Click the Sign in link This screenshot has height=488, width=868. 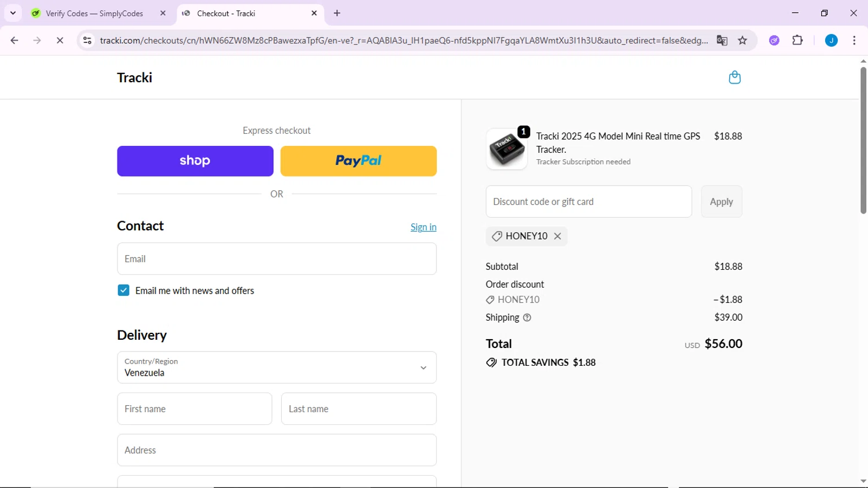[424, 227]
